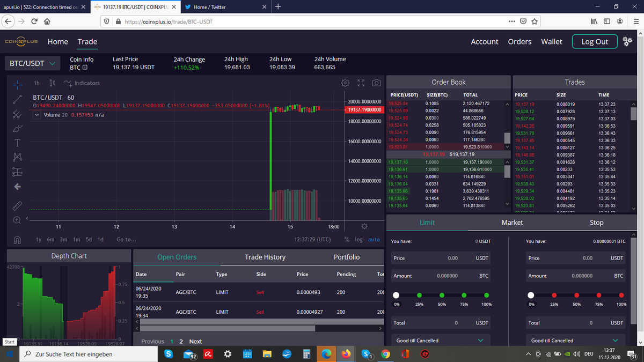The image size is (644, 362).
Task: Select the brush drawing tool
Action: click(17, 128)
